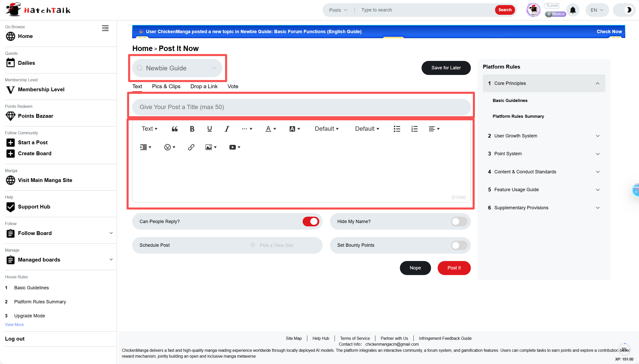Disable the Can People Reply toggle
639x364 pixels.
311,222
